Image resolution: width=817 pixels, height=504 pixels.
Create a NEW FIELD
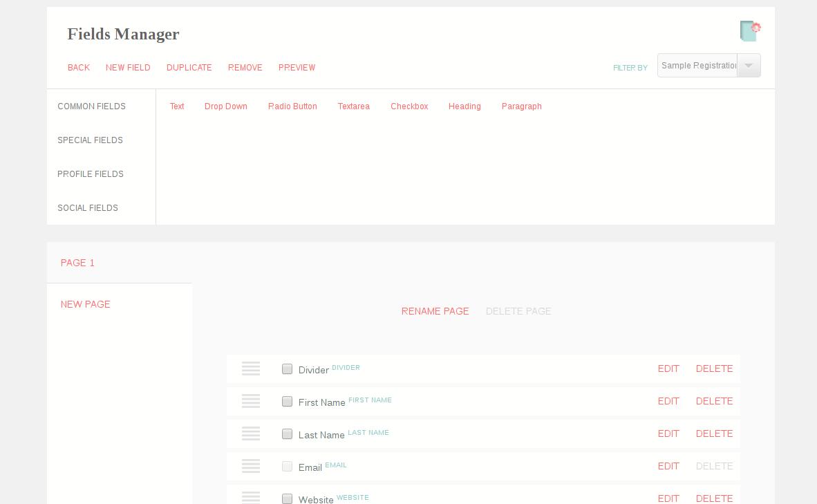tap(128, 68)
